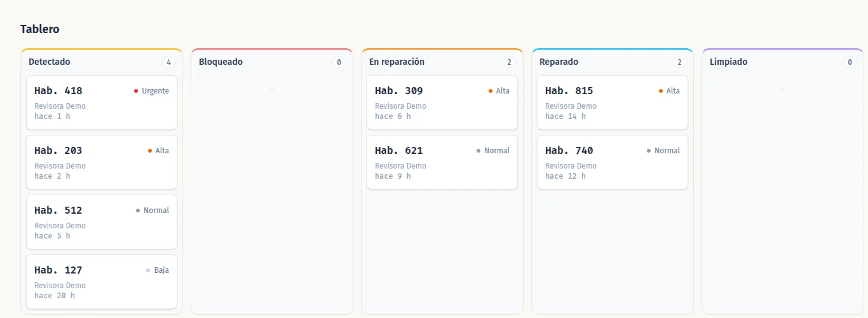The width and height of the screenshot is (868, 318).
Task: Click the Alta priority tag on Hab. 203
Action: click(x=158, y=151)
